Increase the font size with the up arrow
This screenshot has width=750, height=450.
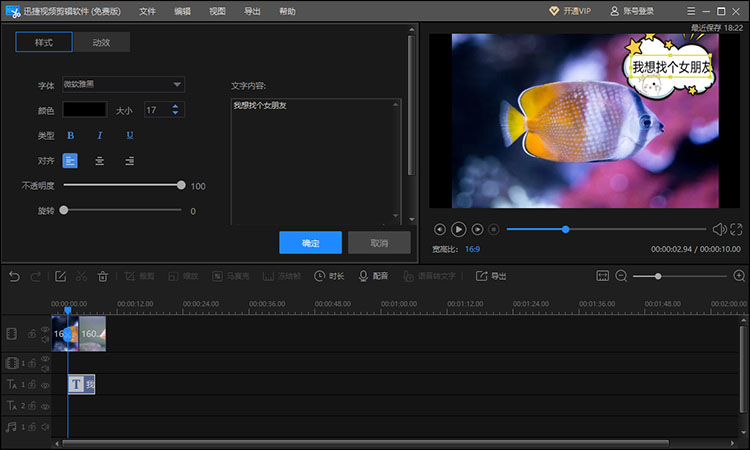[175, 106]
